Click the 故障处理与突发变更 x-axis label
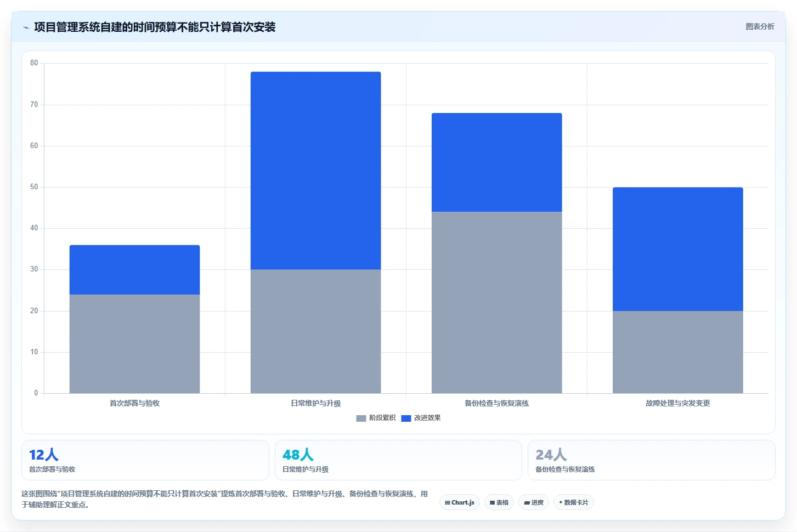Screen dimensions: 797x532 pos(677,403)
